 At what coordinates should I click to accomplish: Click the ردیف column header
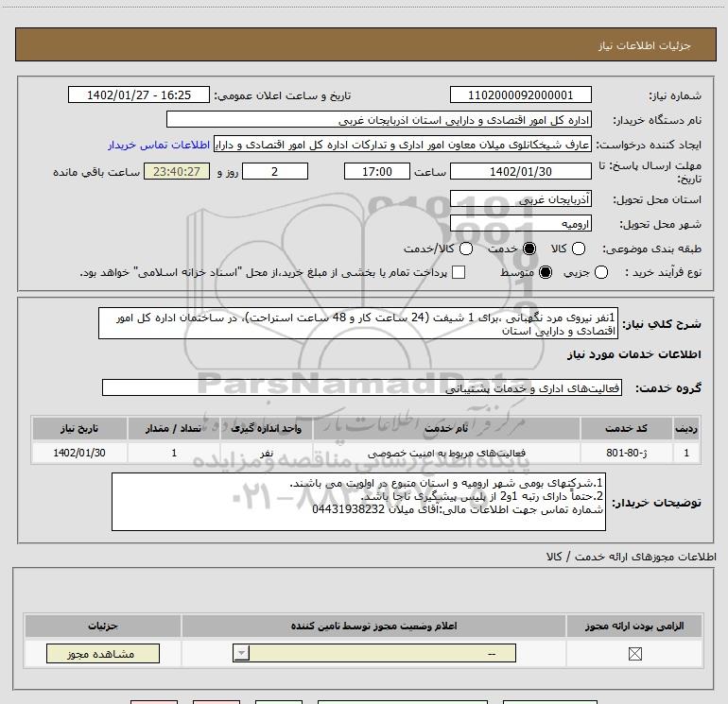click(686, 428)
